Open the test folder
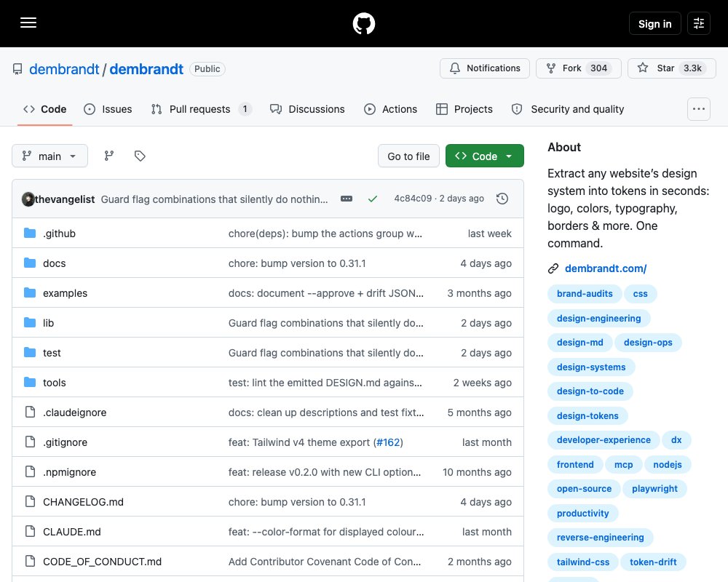 [52, 353]
